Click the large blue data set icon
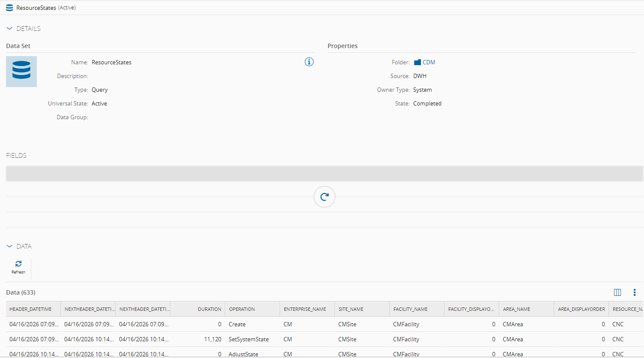This screenshot has width=644, height=358. (21, 72)
